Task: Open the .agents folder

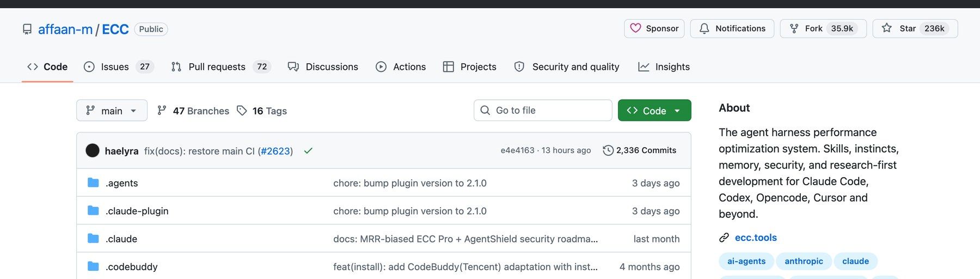Action: [x=121, y=183]
